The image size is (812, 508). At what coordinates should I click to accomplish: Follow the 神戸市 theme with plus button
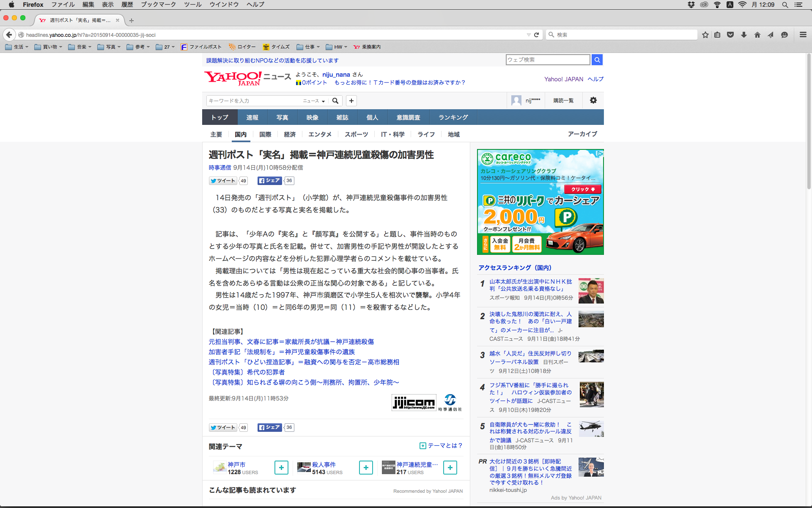click(281, 467)
